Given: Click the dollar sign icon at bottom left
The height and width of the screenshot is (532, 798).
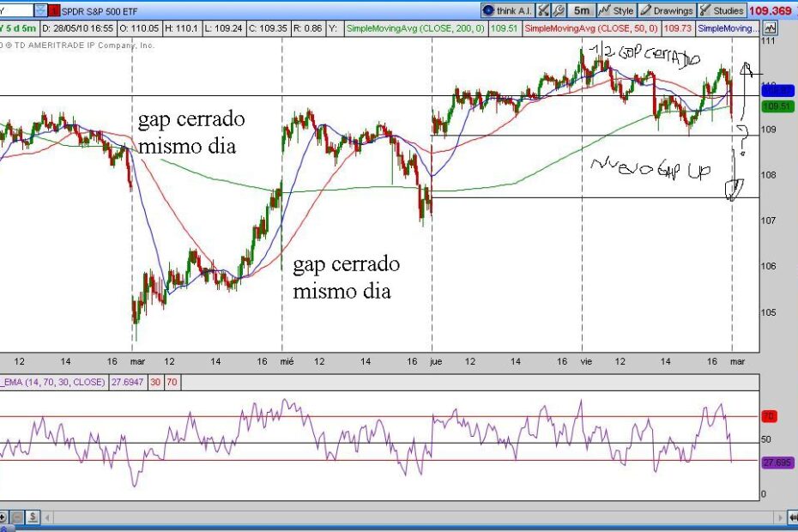Looking at the screenshot, I should tap(33, 517).
